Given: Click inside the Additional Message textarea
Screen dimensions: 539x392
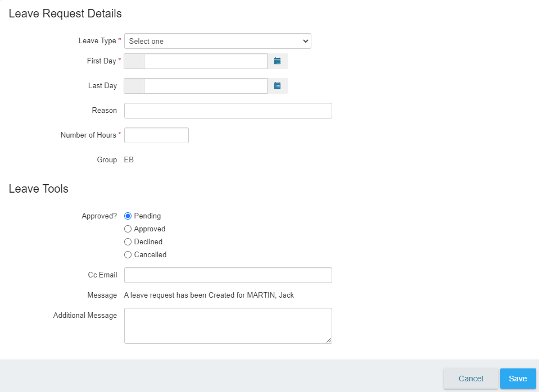Looking at the screenshot, I should pos(228,326).
